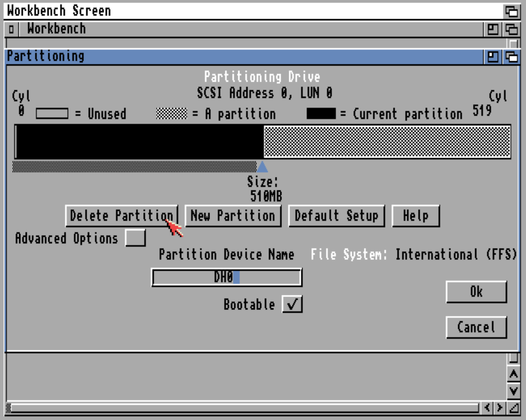Click Workbench window zoom gadget
The image size is (526, 420).
coord(493,29)
